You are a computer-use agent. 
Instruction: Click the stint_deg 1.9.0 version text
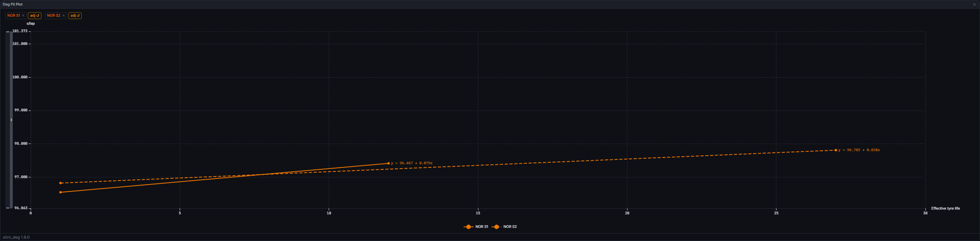pos(16,237)
